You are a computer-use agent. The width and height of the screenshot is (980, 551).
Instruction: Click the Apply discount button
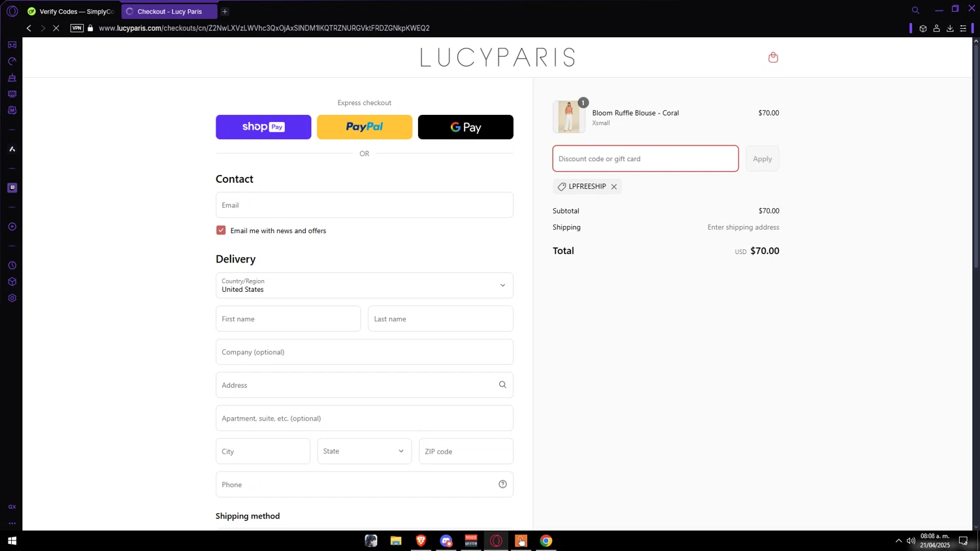[762, 159]
